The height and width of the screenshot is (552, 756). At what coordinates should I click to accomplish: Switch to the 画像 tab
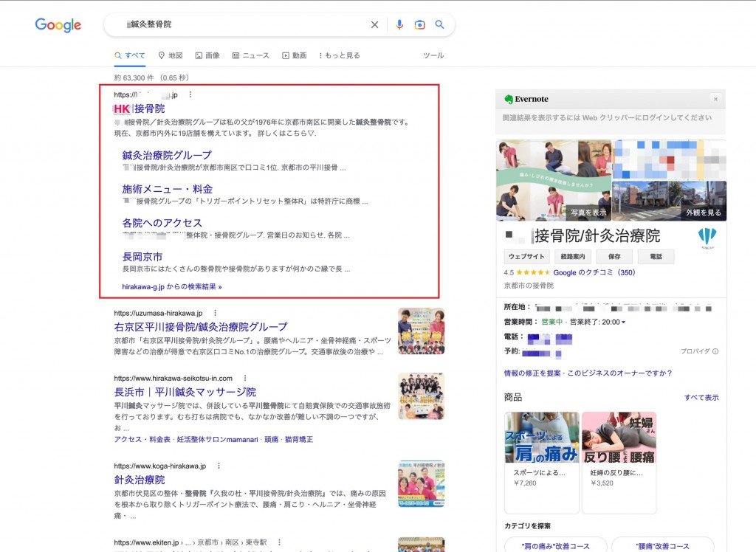(207, 55)
